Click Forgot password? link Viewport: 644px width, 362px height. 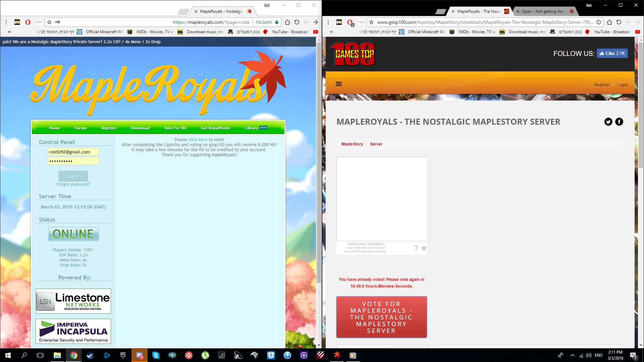(x=73, y=184)
